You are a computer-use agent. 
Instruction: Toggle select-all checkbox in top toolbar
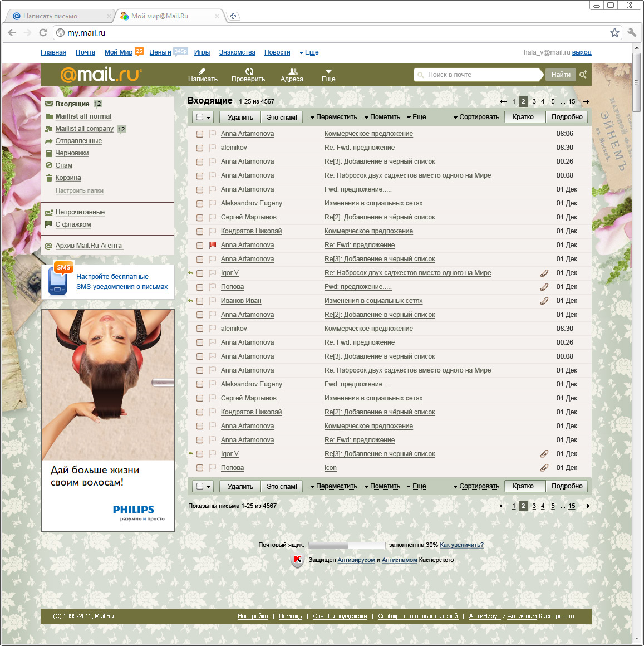point(200,117)
